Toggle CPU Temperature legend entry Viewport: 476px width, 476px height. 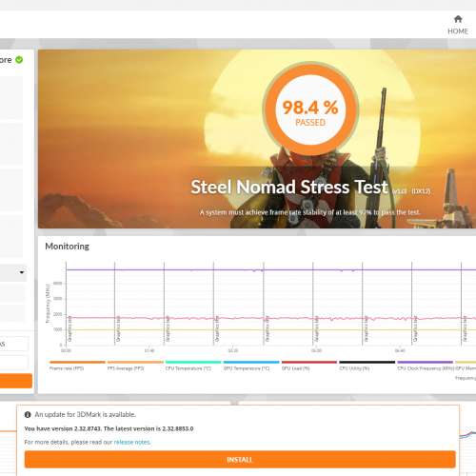[188, 368]
